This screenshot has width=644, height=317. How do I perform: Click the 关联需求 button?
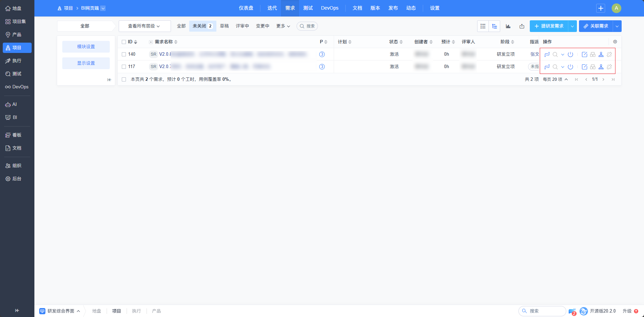pyautogui.click(x=596, y=26)
